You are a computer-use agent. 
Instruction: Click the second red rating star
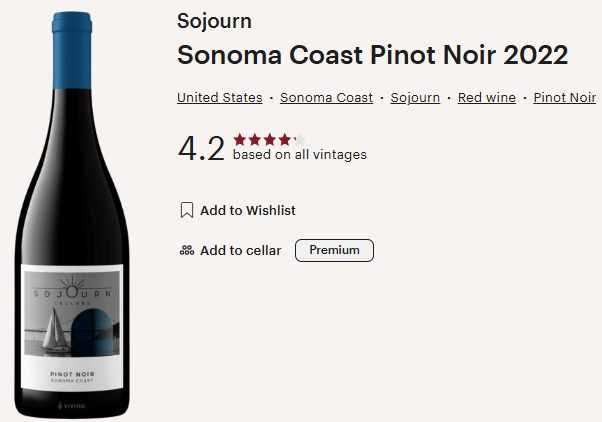pos(255,139)
